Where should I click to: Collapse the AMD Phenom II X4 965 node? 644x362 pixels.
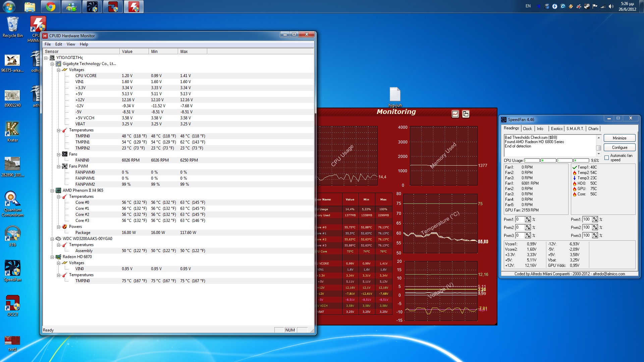52,190
